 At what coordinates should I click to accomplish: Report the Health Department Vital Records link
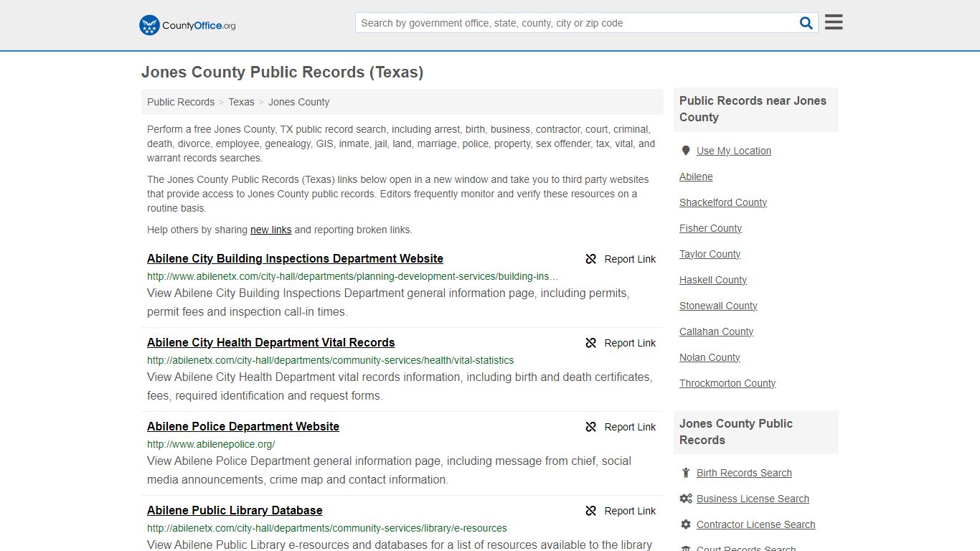(x=630, y=343)
